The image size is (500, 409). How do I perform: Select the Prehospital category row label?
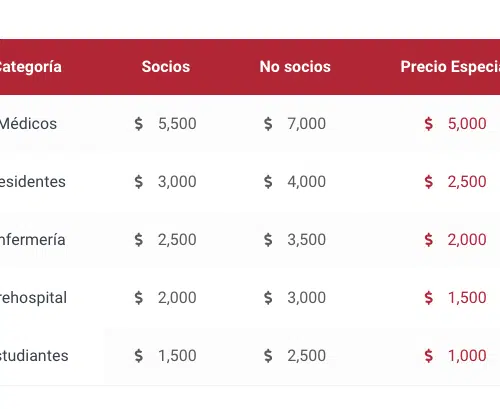(x=33, y=298)
